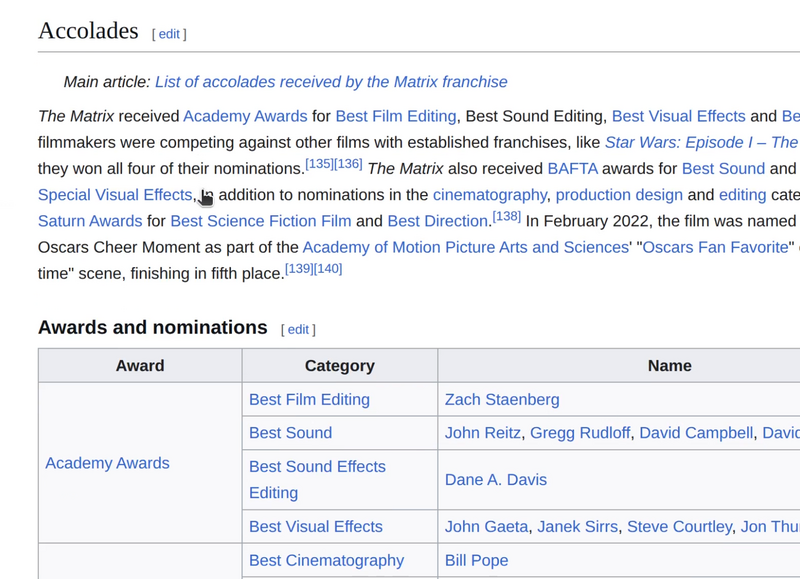Viewport: 800px width, 579px height.
Task: Open Best Sound Effects Editing table link
Action: tap(317, 480)
